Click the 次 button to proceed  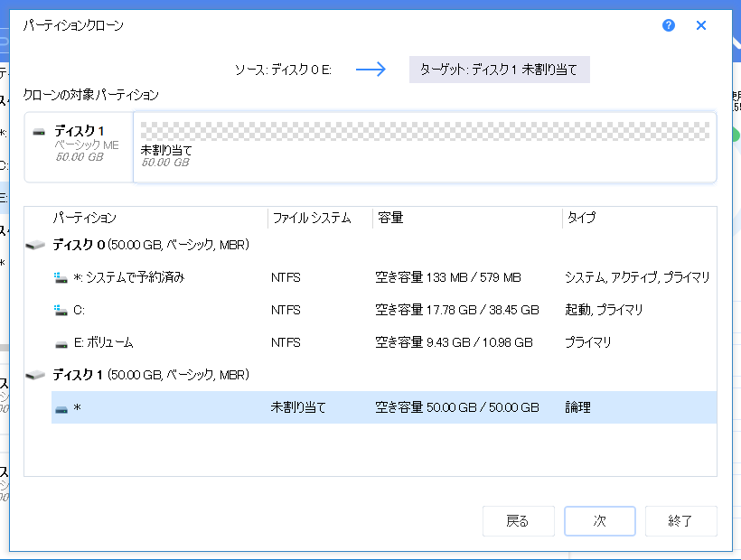[x=599, y=521]
